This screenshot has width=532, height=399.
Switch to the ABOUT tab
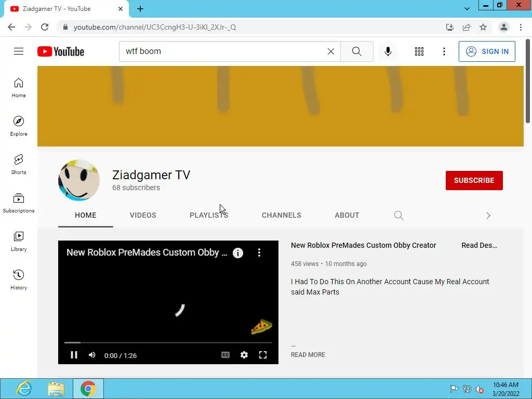click(x=347, y=215)
